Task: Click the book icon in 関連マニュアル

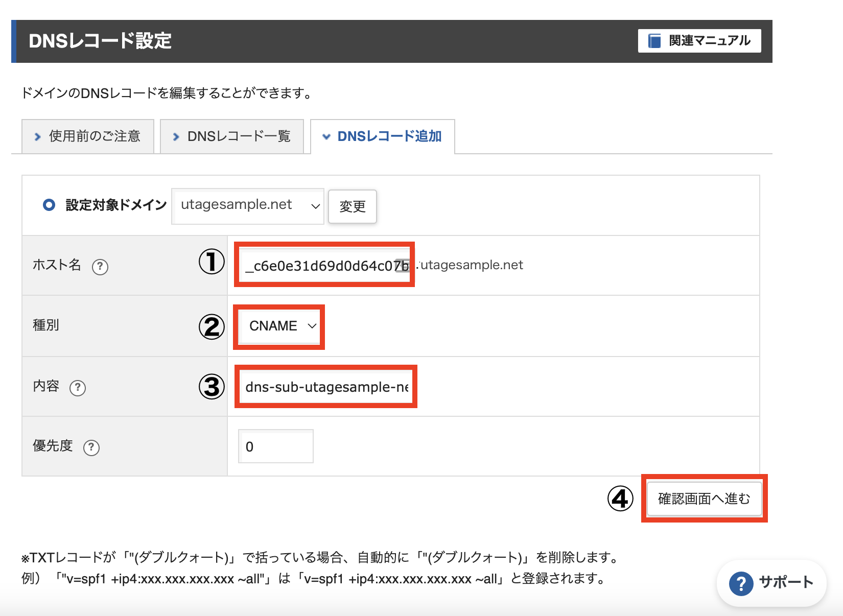Action: pyautogui.click(x=654, y=41)
